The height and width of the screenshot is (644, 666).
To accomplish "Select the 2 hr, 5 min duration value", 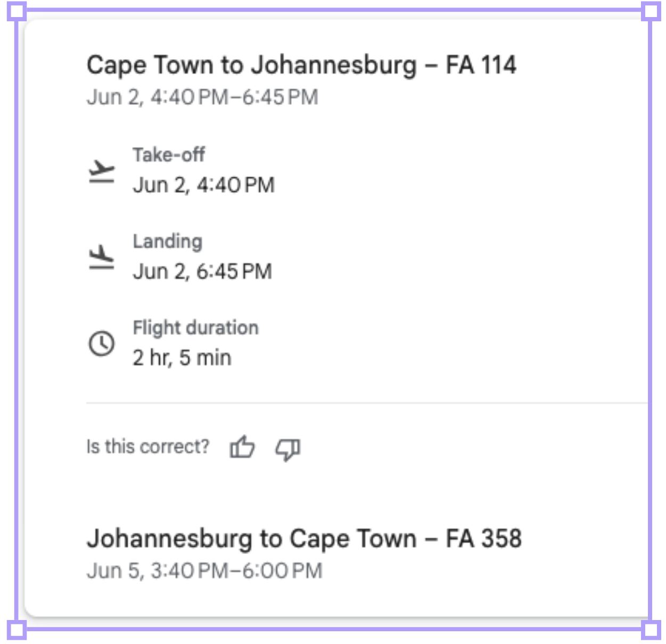I will point(182,358).
